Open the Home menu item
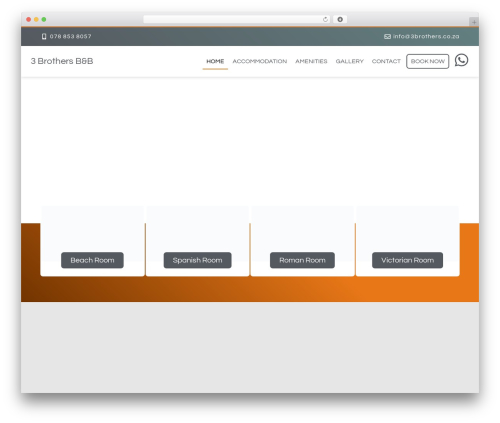500x423 pixels. (x=215, y=61)
